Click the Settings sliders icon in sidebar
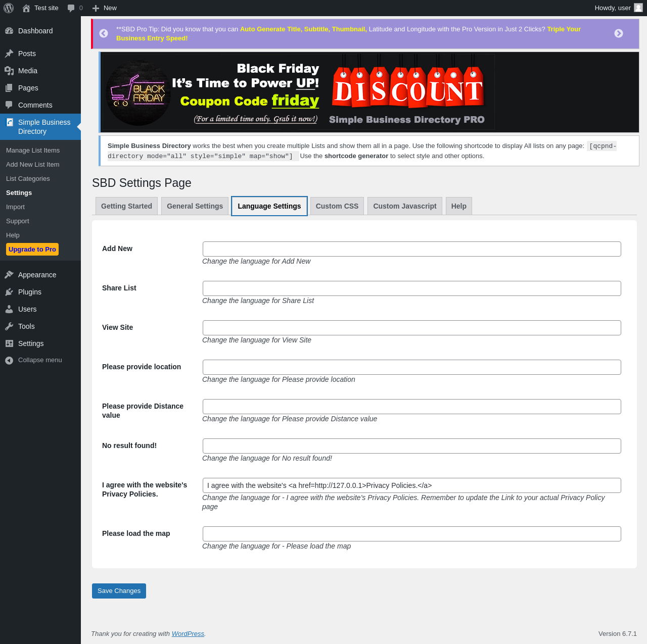Viewport: 647px width, 644px height. point(9,343)
